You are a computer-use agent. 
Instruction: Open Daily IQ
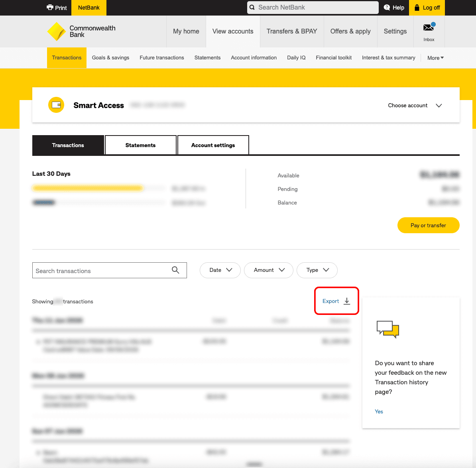296,58
